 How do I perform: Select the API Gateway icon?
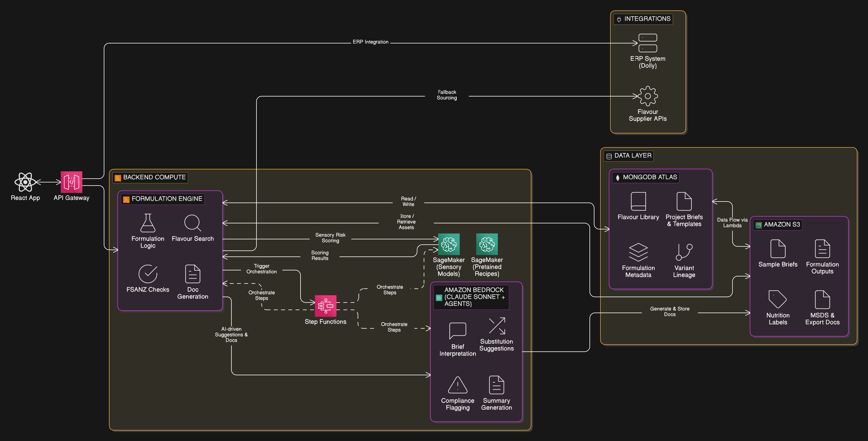(71, 182)
